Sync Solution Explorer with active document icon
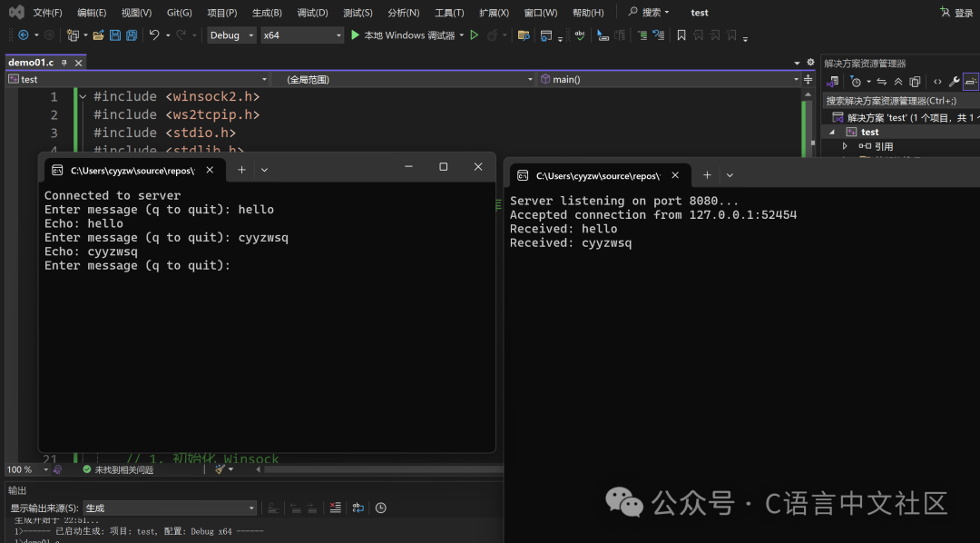Viewport: 980px width, 543px height. point(882,81)
